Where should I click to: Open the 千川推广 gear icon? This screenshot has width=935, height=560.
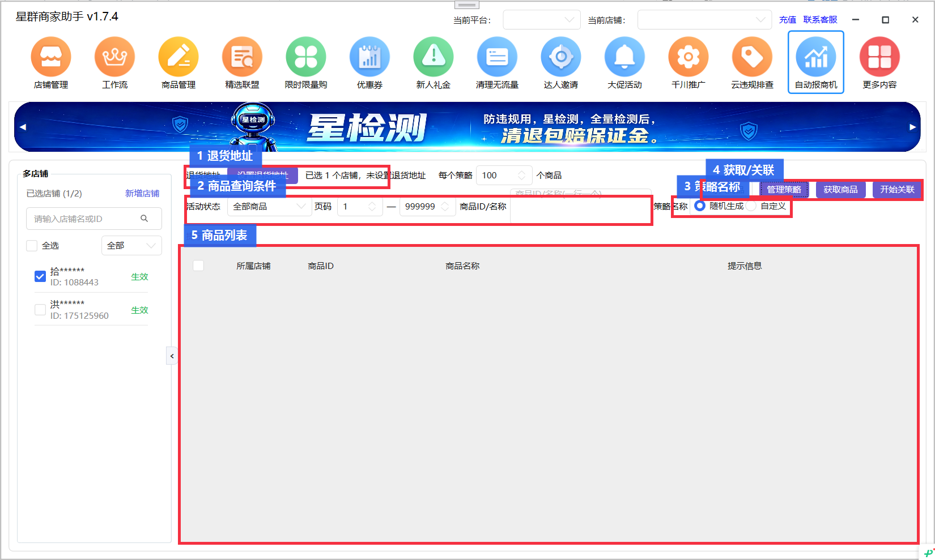(x=688, y=57)
